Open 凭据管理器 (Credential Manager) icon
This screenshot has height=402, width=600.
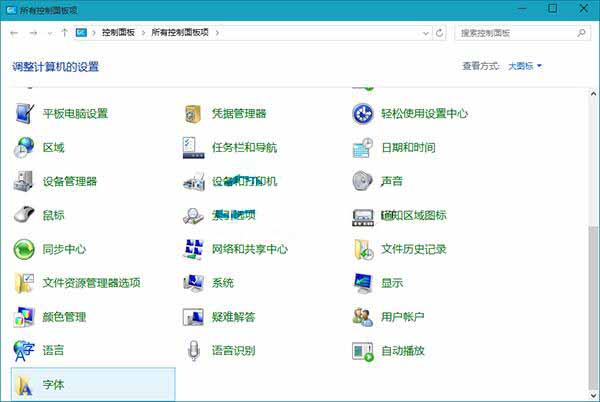click(193, 114)
